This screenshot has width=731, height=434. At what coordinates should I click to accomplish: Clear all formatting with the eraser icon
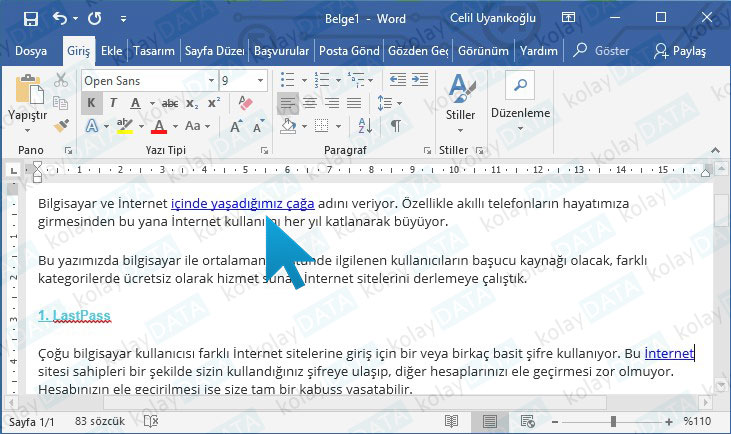point(245,103)
